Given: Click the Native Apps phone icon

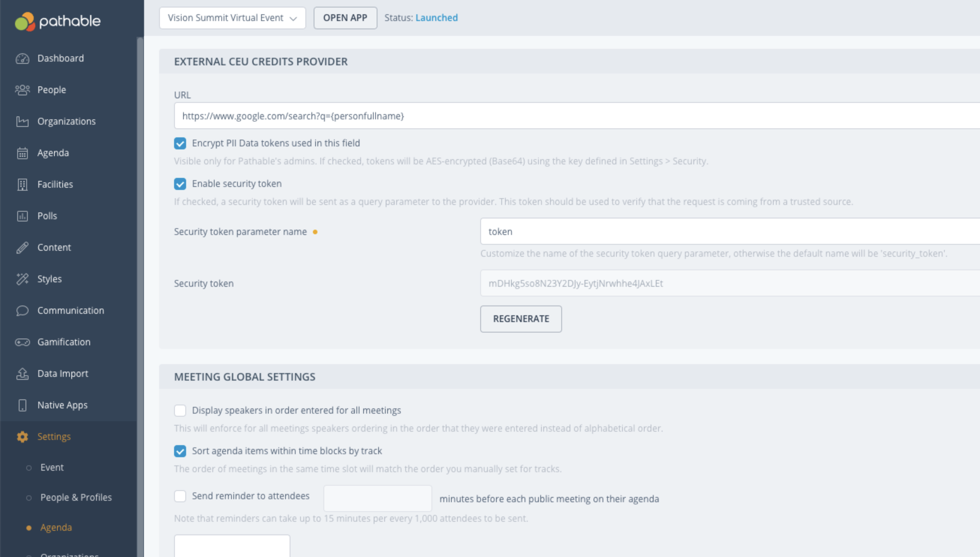Looking at the screenshot, I should pyautogui.click(x=22, y=405).
